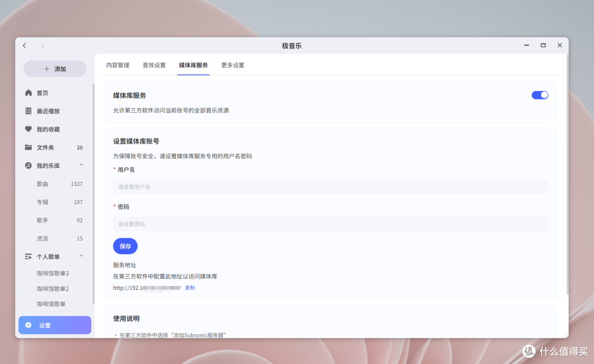Select the 首页 label in sidebar
Viewport: 594px width, 364px height.
pyautogui.click(x=42, y=93)
